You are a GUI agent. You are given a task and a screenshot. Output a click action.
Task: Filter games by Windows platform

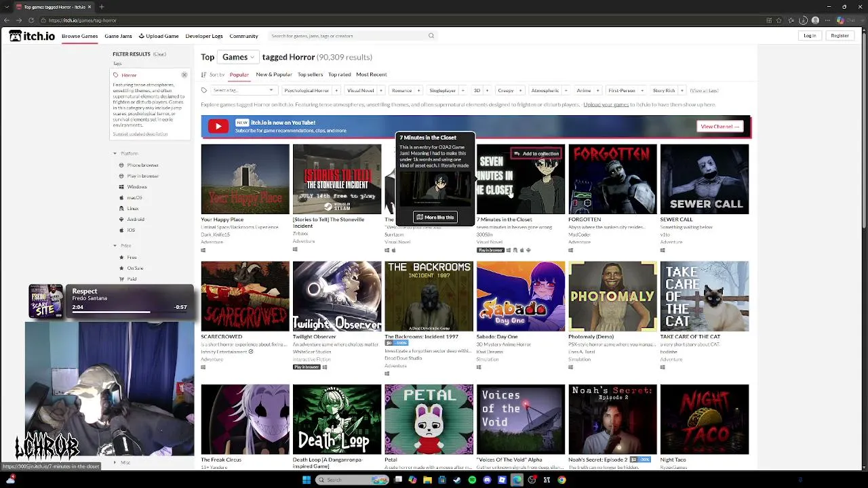tap(133, 186)
